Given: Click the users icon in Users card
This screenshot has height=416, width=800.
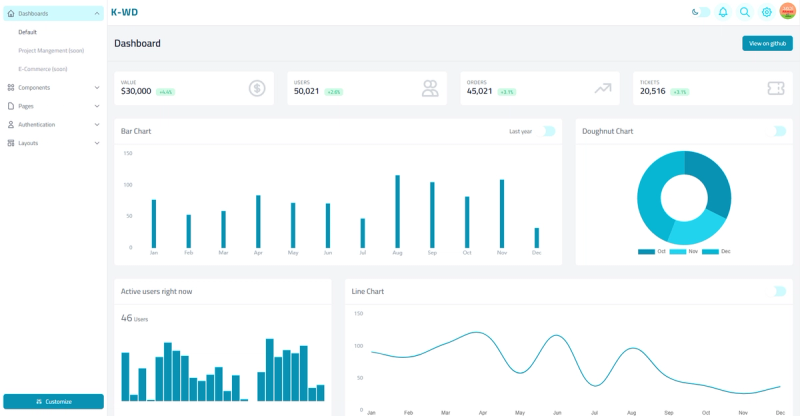Looking at the screenshot, I should (x=430, y=88).
